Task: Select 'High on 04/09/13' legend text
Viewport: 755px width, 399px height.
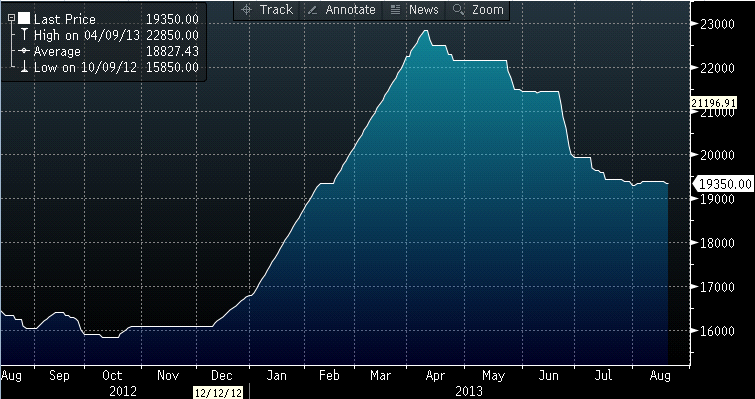Action: [x=87, y=35]
